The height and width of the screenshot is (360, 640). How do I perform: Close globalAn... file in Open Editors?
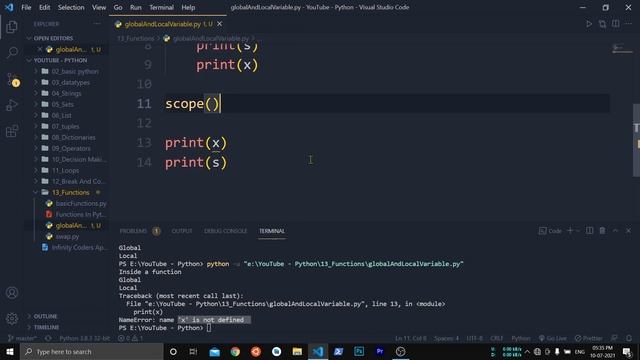40,49
